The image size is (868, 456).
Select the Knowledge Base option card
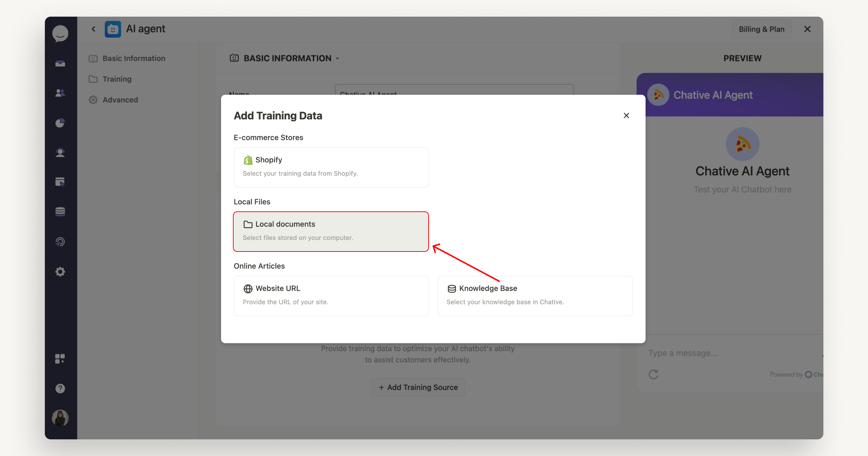tap(535, 296)
